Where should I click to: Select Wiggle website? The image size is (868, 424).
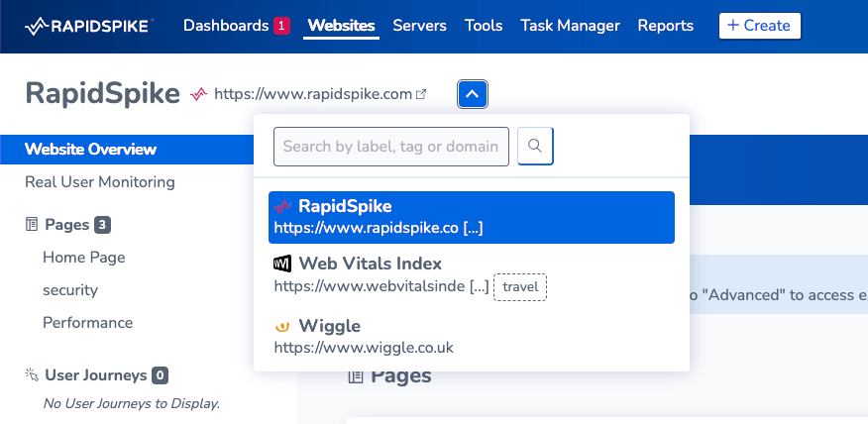[472, 337]
